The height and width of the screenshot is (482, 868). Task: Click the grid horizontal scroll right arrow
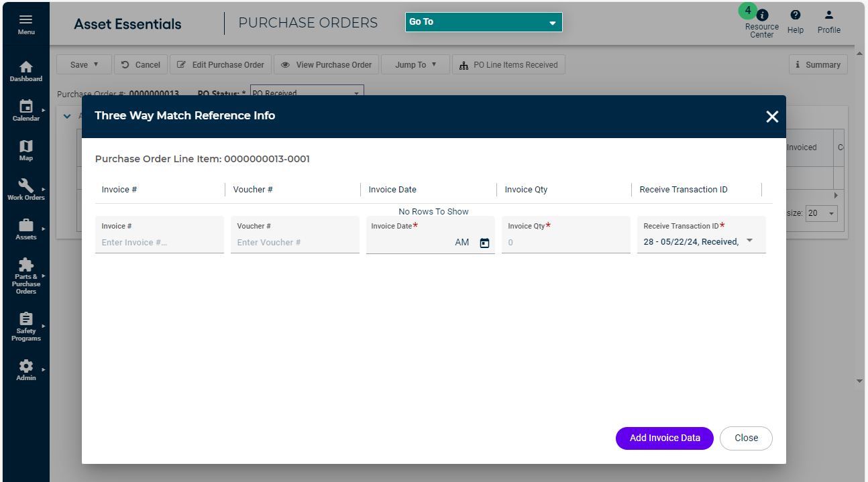836,195
